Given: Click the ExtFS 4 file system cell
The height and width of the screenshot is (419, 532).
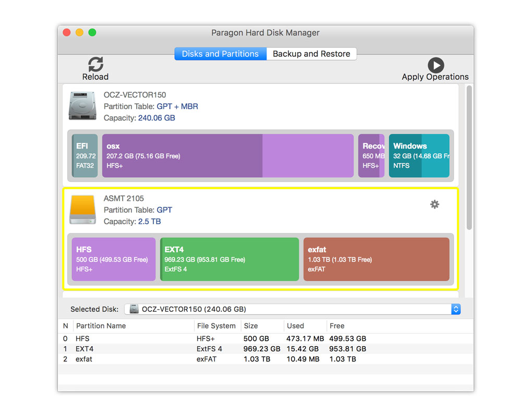Looking at the screenshot, I should (209, 349).
